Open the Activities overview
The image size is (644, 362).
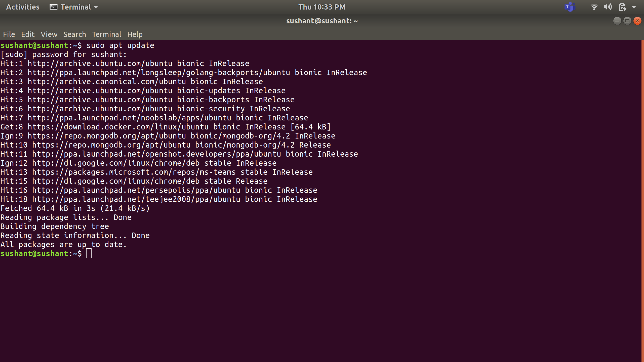click(x=23, y=7)
